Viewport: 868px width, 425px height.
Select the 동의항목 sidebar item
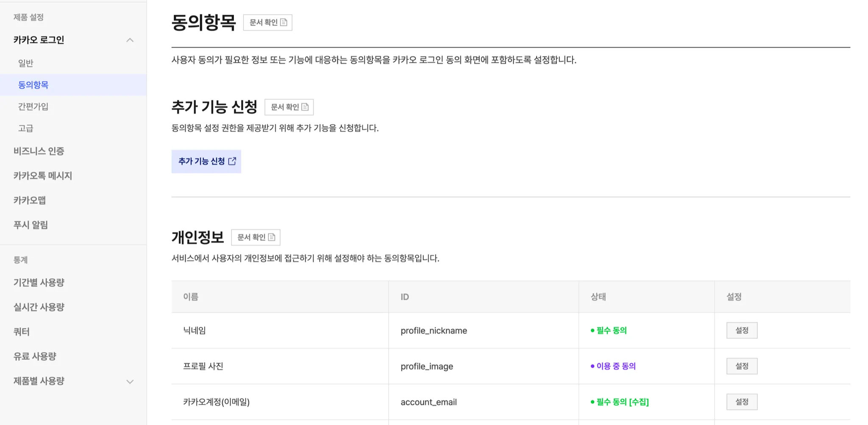click(73, 85)
